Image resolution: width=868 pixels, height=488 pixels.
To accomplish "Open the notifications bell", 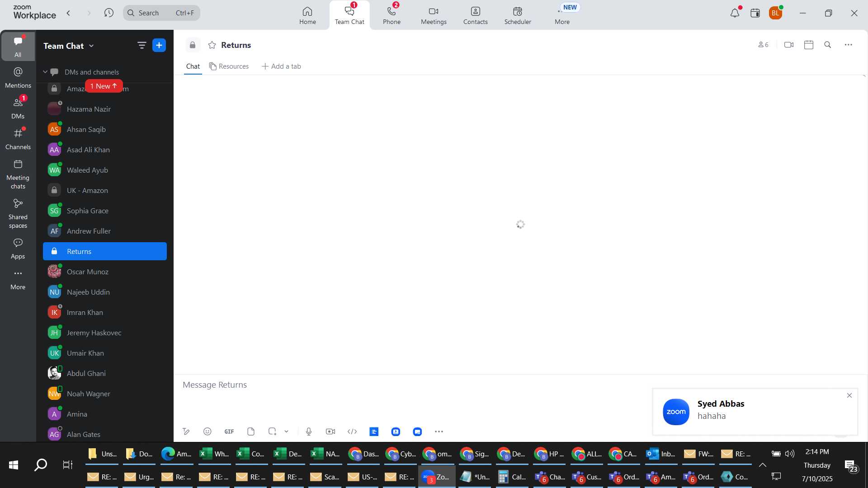I will 735,13.
